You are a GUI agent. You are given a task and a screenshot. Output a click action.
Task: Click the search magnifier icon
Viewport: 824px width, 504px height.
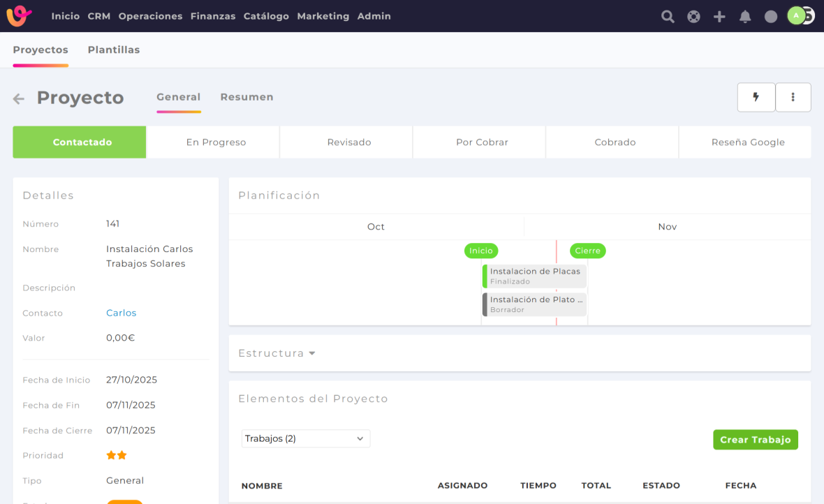pos(668,17)
